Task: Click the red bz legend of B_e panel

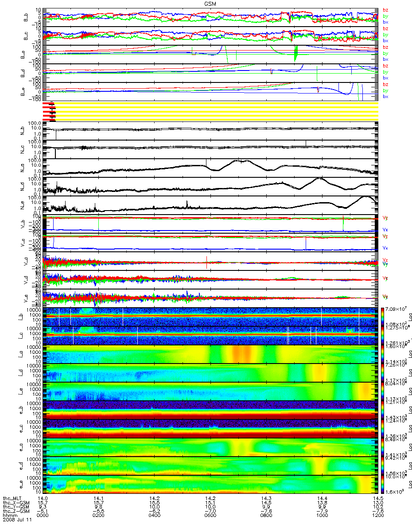Action: pos(385,84)
